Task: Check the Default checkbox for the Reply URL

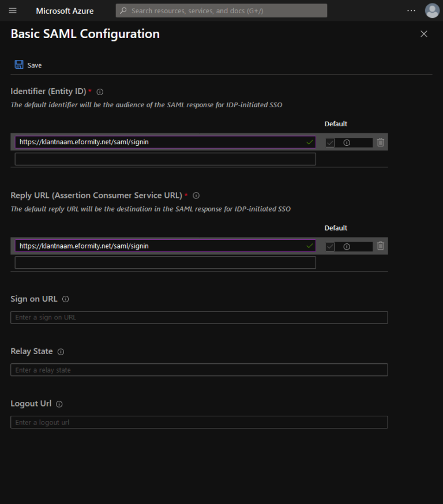Action: pos(329,246)
